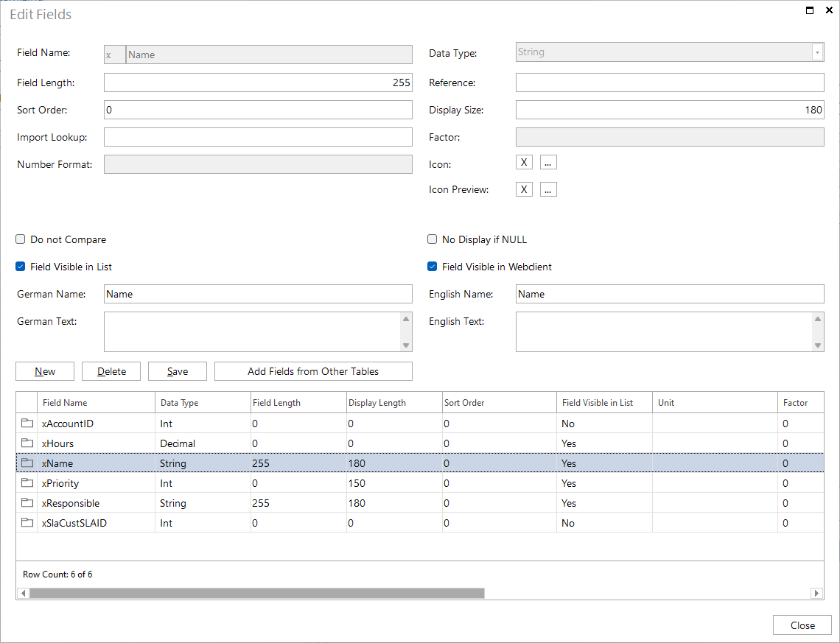Select the xResponsible row
The height and width of the screenshot is (643, 840).
point(420,503)
